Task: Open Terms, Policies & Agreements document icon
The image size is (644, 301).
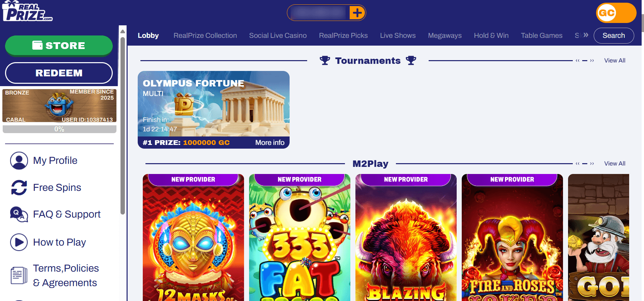Action: point(19,275)
